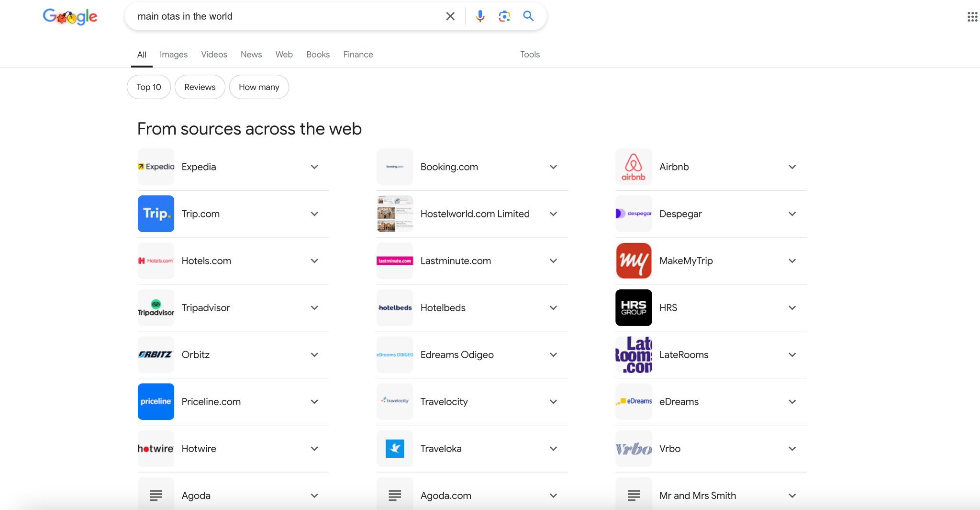
Task: Expand the Vrbo entry chevron
Action: click(x=792, y=449)
